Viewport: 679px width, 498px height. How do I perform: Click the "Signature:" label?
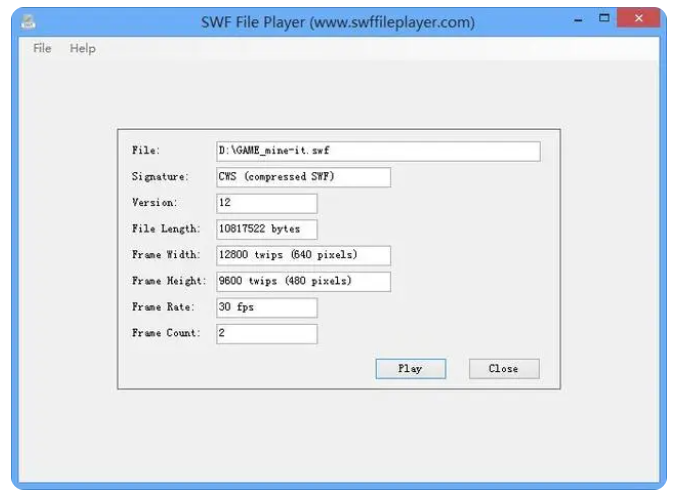[160, 177]
